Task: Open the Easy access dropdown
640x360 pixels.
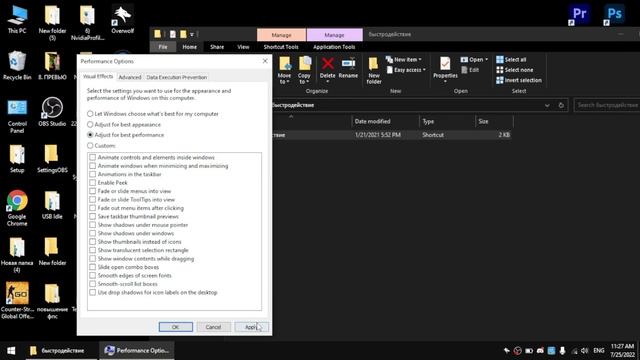Action: click(406, 70)
